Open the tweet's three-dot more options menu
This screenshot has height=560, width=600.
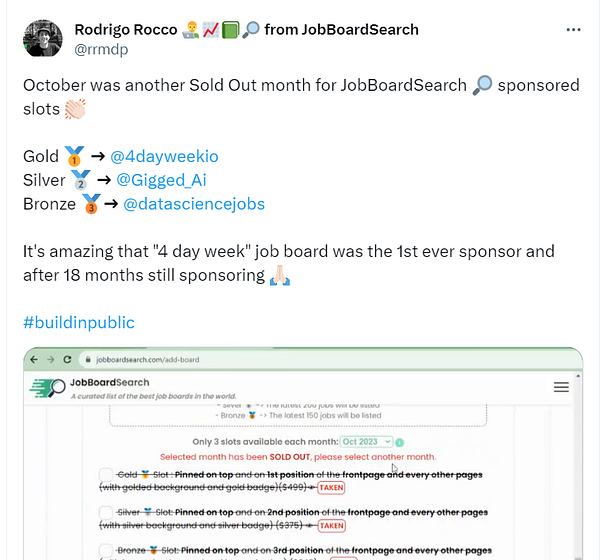point(573,30)
